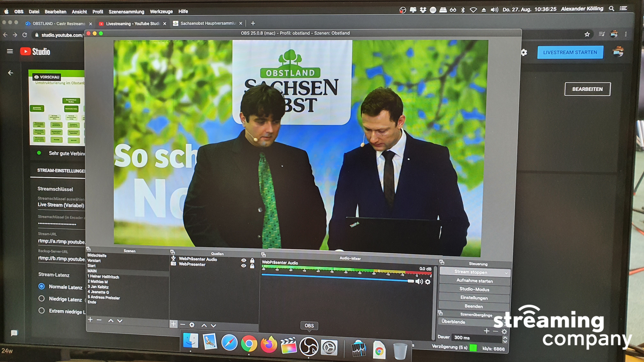Image resolution: width=644 pixels, height=362 pixels.
Task: Add a new source in Quellen panel
Action: (173, 324)
